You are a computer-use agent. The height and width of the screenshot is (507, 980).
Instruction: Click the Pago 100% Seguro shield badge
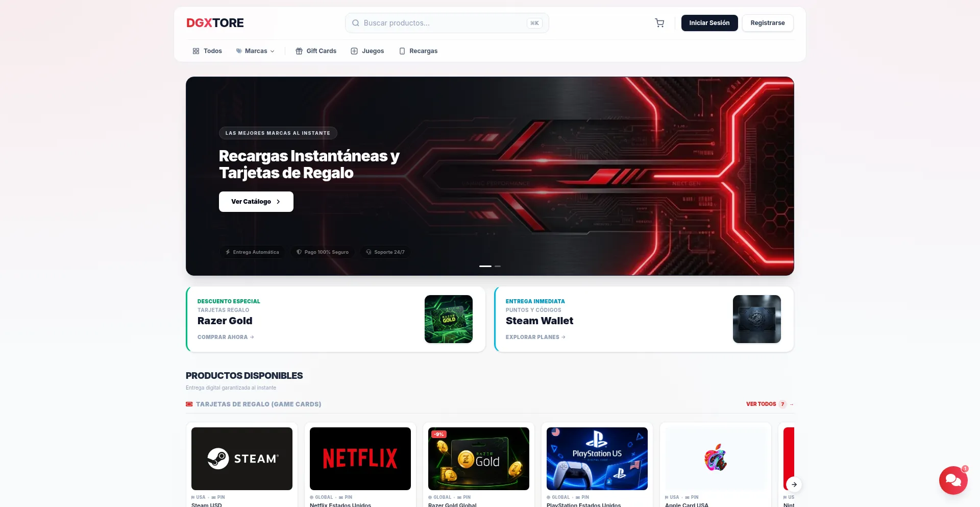pos(323,252)
